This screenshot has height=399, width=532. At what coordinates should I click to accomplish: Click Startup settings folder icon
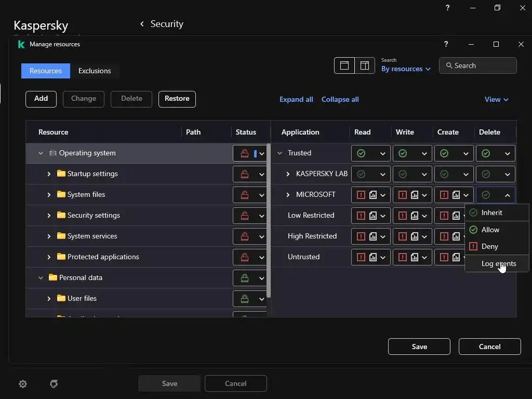click(x=61, y=174)
